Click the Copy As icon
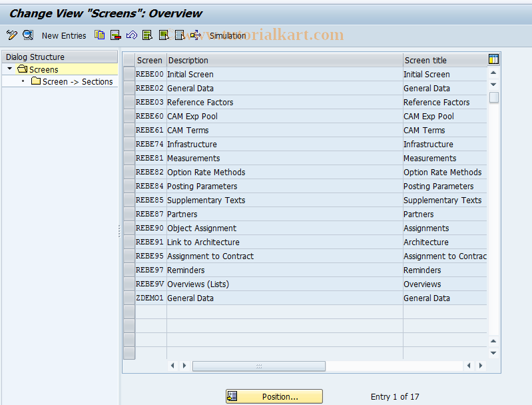Screen dimensions: 532x405 click(99, 35)
